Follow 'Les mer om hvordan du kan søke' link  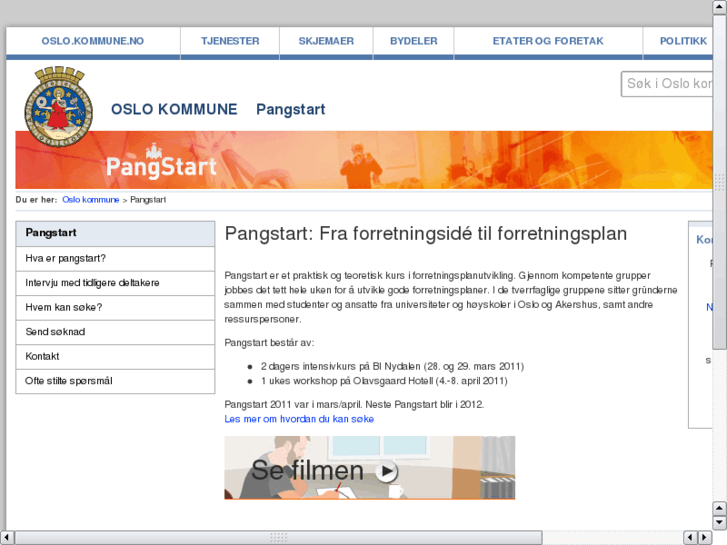pyautogui.click(x=299, y=419)
